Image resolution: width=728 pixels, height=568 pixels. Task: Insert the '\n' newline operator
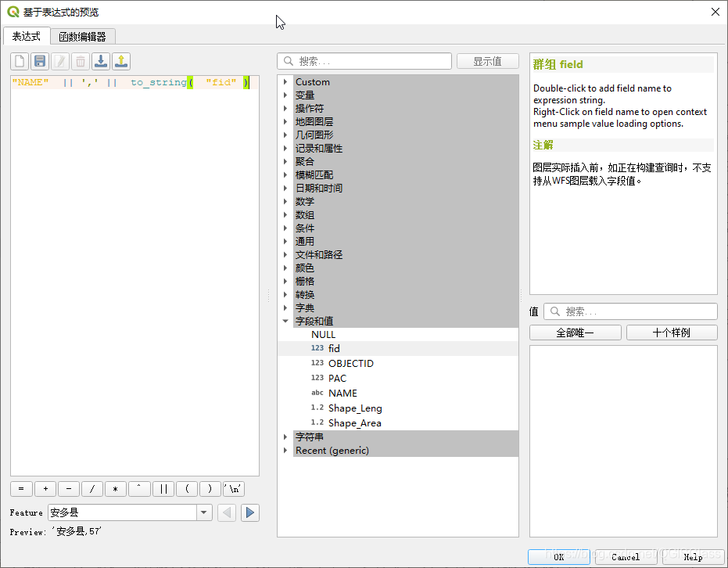tap(234, 489)
